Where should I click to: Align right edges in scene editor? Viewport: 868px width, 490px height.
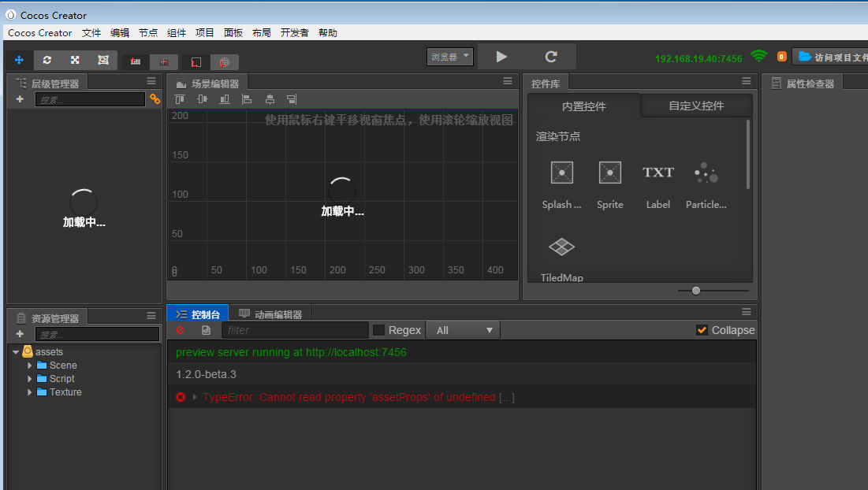[x=292, y=99]
